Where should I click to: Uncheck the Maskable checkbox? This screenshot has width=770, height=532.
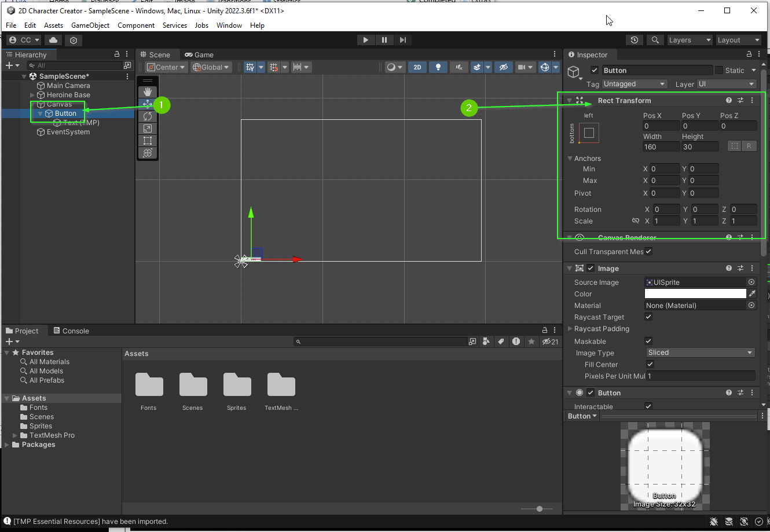click(648, 341)
